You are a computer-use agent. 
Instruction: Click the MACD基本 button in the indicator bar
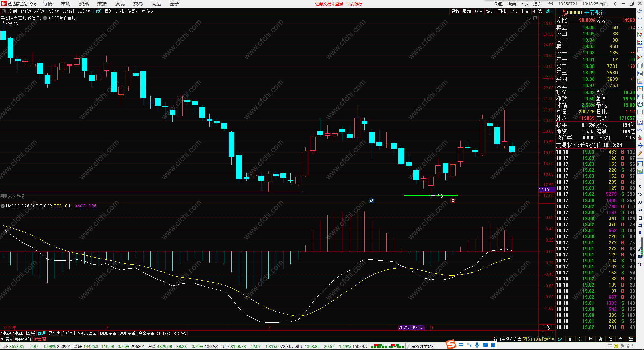[x=87, y=333]
